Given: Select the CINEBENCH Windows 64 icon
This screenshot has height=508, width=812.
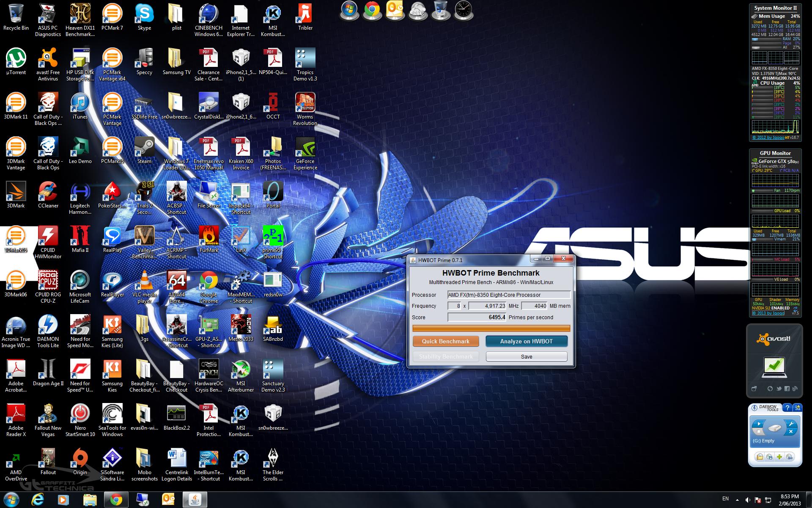Looking at the screenshot, I should coord(208,19).
